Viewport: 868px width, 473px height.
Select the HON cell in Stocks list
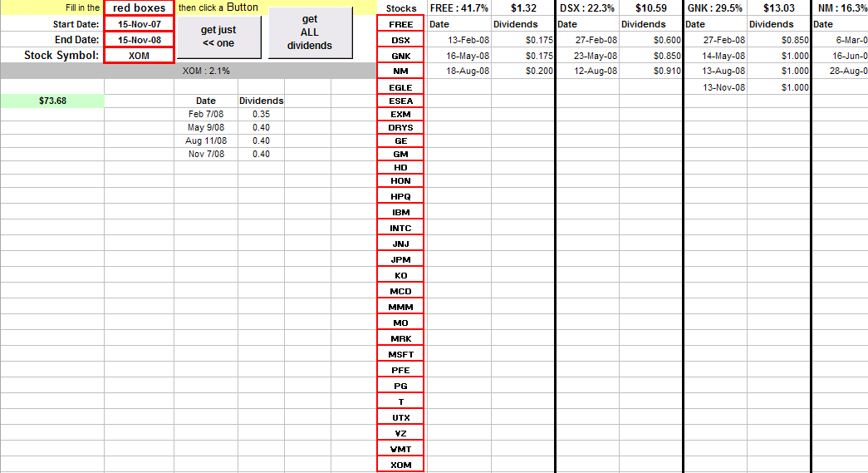click(401, 180)
